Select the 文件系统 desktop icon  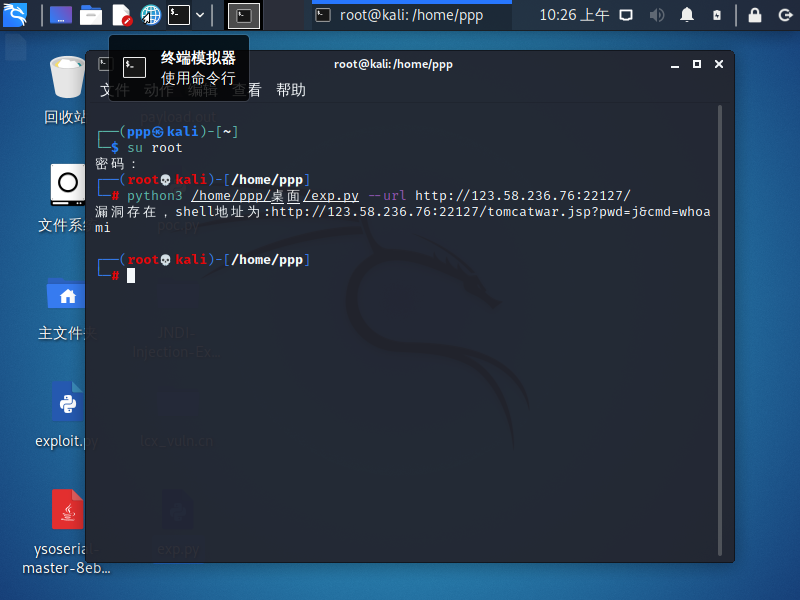[65, 198]
